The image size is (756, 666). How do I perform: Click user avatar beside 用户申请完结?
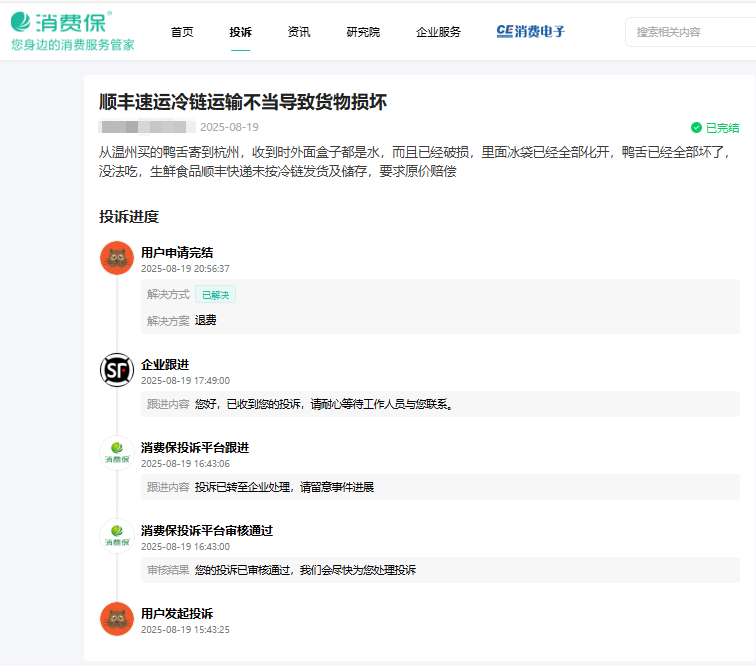[x=117, y=258]
